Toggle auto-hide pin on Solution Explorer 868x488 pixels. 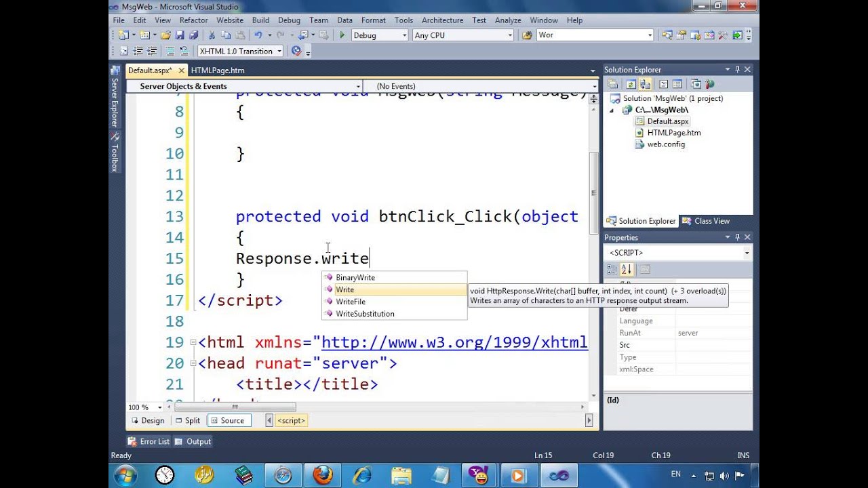tap(737, 69)
